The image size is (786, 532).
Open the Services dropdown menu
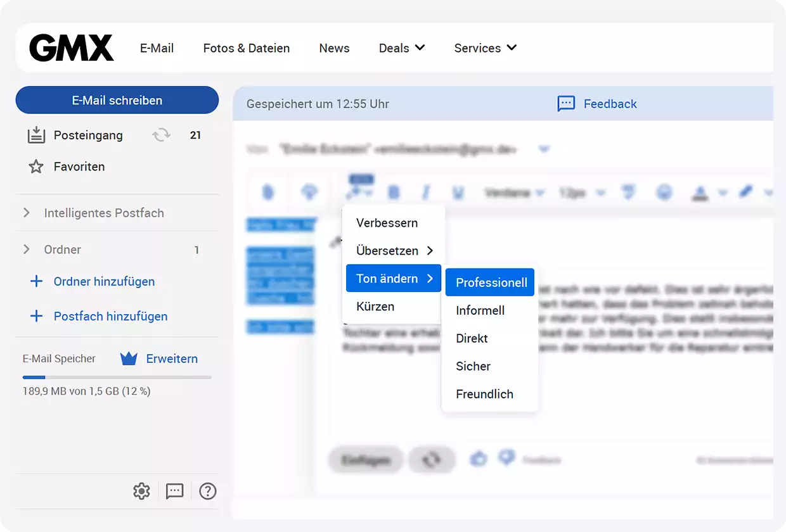(x=486, y=48)
